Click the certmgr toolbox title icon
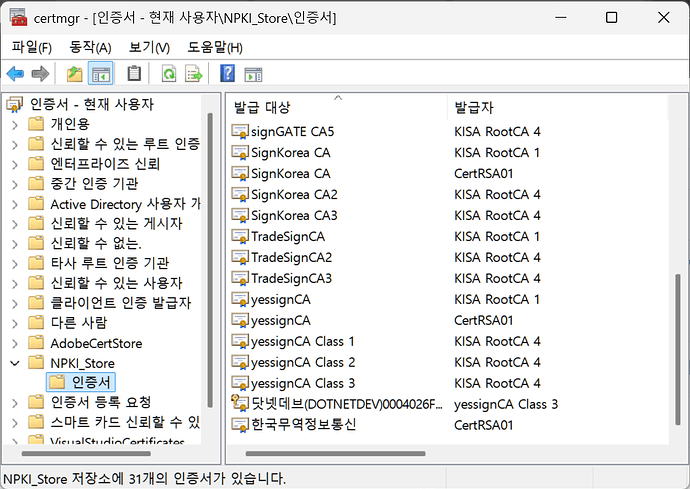Screen dimensions: 690x489 18,17
